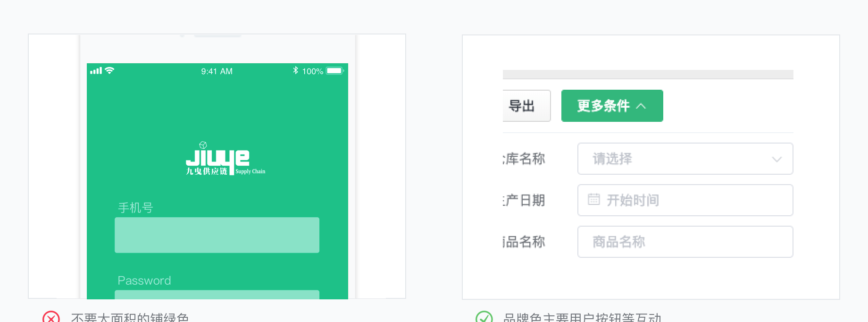Click the calendar icon in 开始时间 field
The image size is (868, 322).
594,199
